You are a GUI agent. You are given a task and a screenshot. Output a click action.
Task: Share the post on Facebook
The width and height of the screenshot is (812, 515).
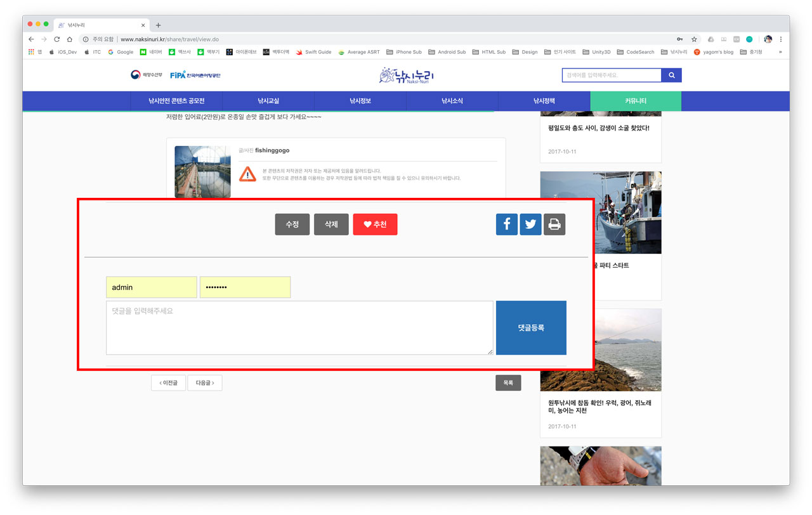[x=506, y=225]
